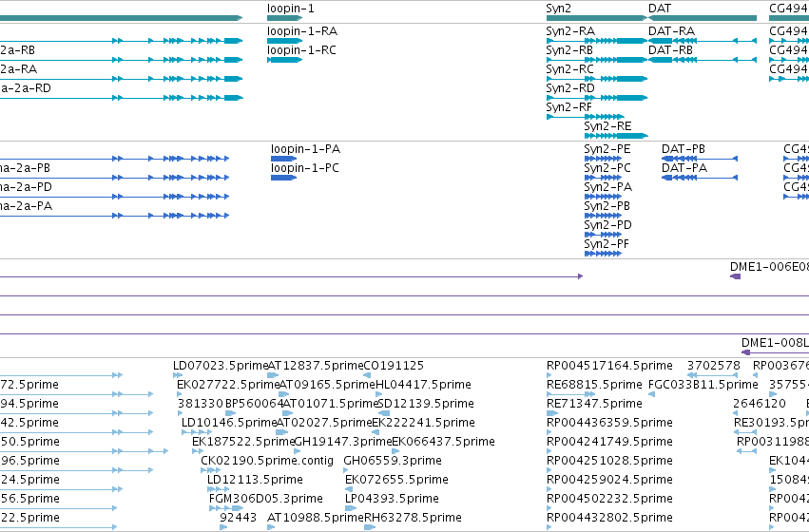Click the Syn2-PE protein label
The height and width of the screenshot is (532, 809).
pos(607,149)
